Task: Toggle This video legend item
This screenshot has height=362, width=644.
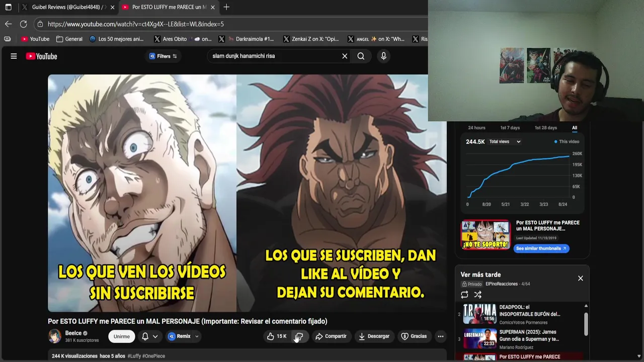Action: pyautogui.click(x=567, y=142)
